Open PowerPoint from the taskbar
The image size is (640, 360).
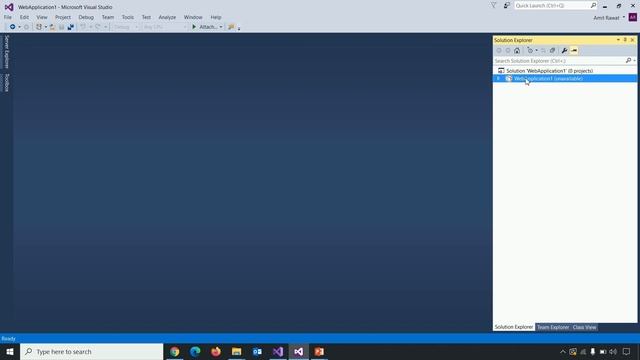click(x=319, y=351)
